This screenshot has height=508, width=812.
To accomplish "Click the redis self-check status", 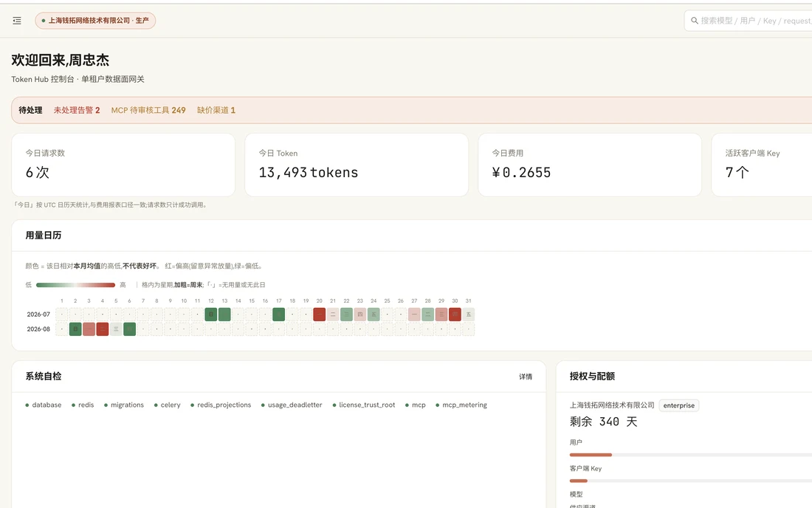I will pyautogui.click(x=83, y=405).
